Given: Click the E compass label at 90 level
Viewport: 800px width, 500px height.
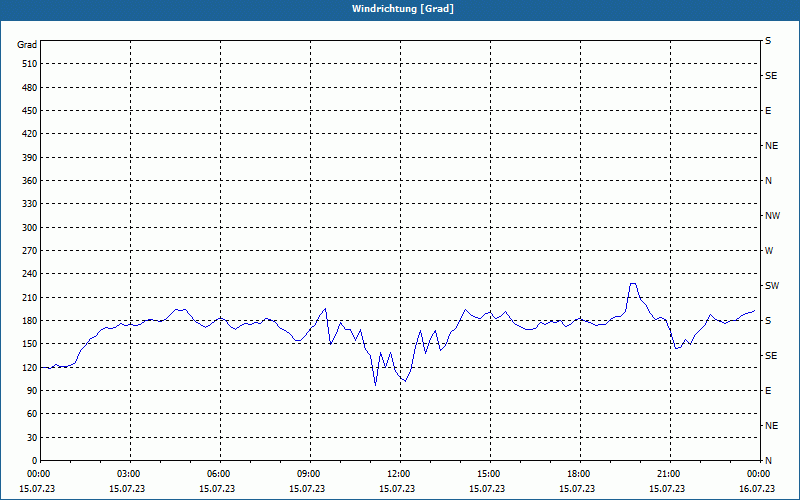Looking at the screenshot, I should pyautogui.click(x=768, y=391).
